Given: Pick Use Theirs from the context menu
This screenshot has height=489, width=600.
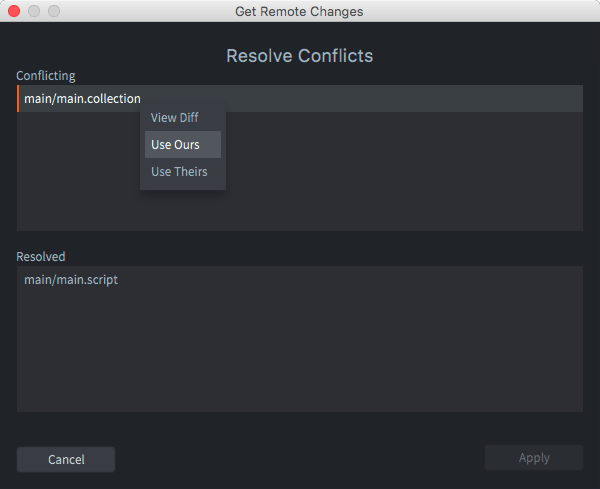Looking at the screenshot, I should [179, 172].
